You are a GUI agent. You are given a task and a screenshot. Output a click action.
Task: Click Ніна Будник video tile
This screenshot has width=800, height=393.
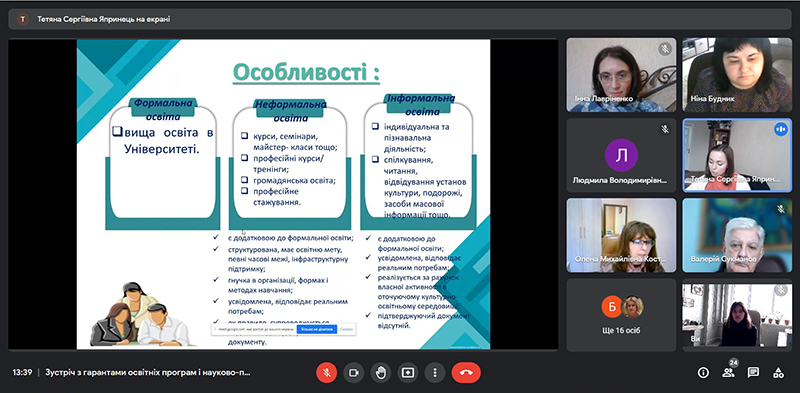(737, 75)
